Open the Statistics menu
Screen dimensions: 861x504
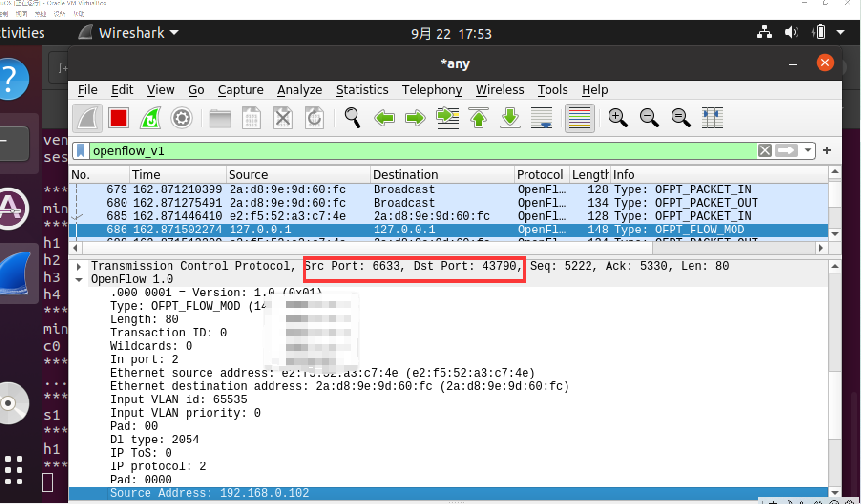[x=362, y=90]
